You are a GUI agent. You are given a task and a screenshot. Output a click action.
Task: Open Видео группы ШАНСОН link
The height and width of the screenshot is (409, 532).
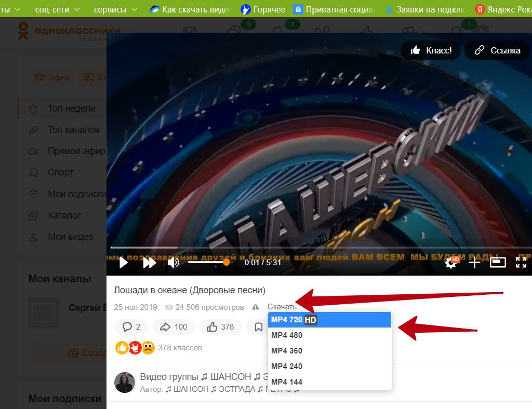click(204, 377)
